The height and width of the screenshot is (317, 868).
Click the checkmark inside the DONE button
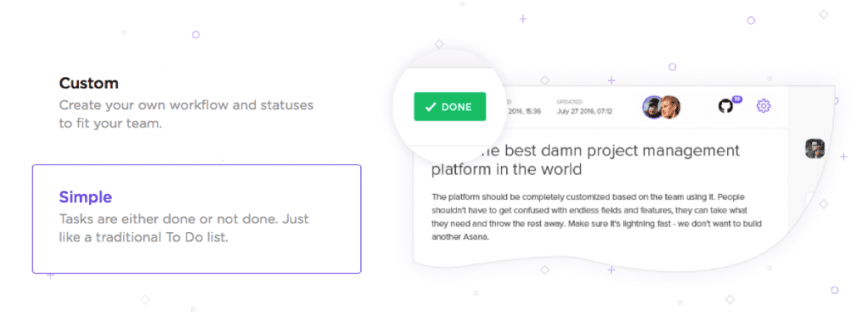tap(430, 107)
